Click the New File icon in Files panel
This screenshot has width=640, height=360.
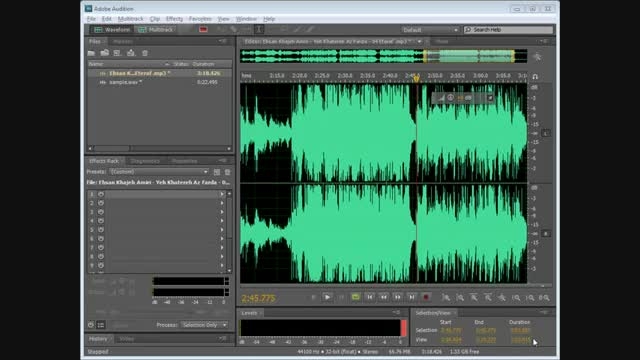coord(117,53)
